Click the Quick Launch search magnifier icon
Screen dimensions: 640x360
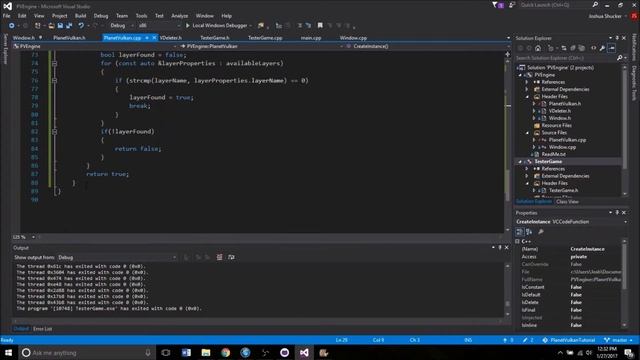click(x=596, y=5)
